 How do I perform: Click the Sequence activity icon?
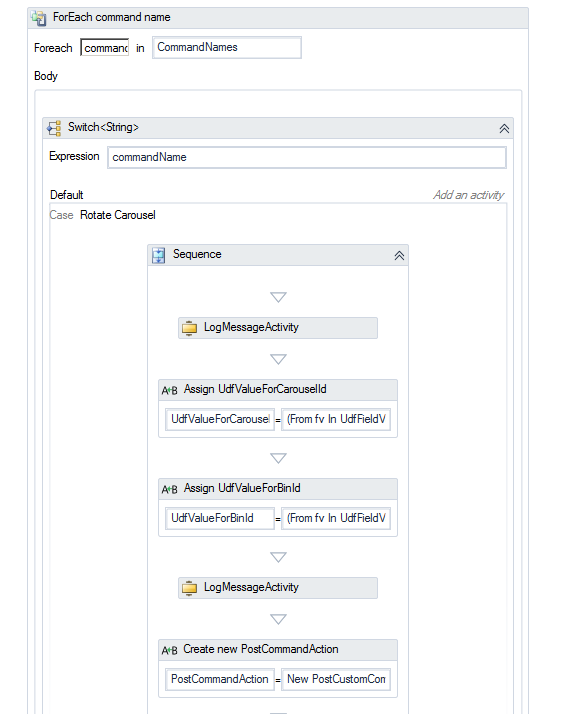[159, 255]
